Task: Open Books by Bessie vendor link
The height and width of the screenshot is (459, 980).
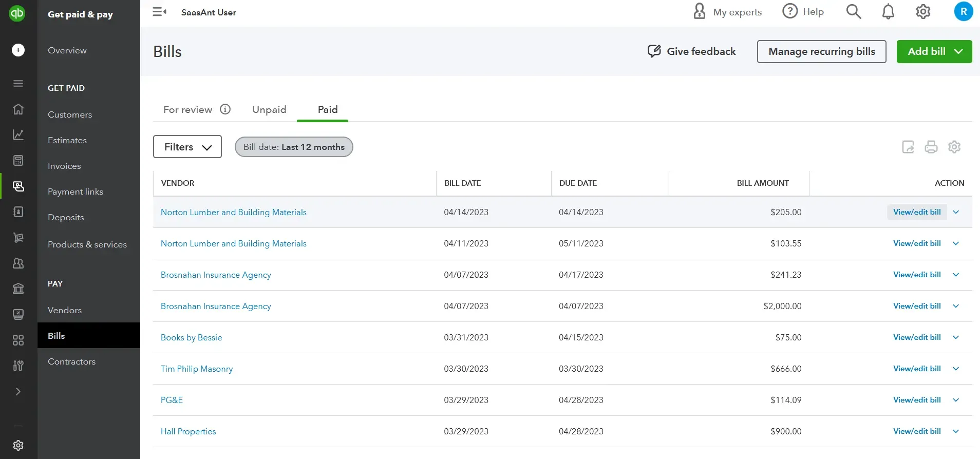Action: click(x=191, y=337)
